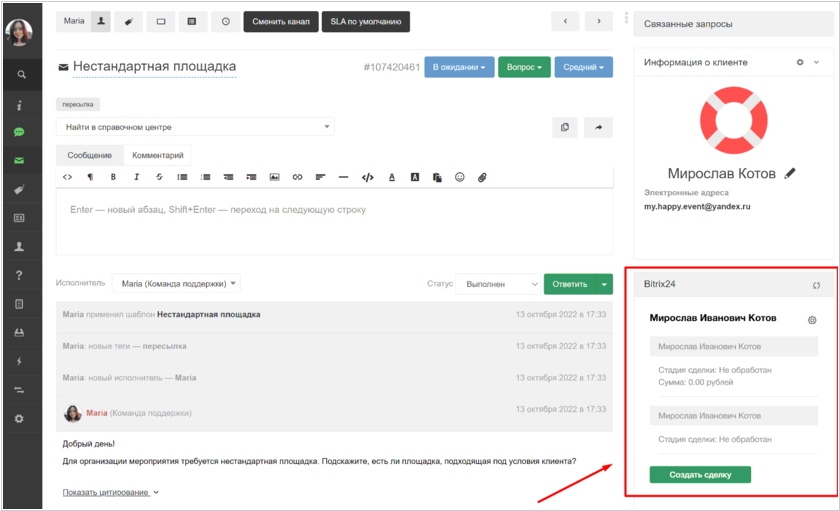Open the Средний priority dropdown
Viewport: 840px width, 511px height.
click(x=583, y=67)
